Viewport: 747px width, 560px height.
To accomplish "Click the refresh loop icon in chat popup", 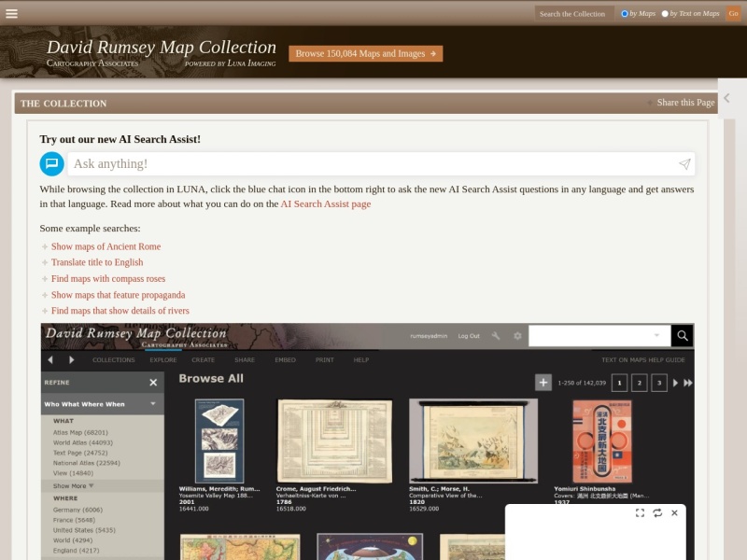I will coord(657,512).
